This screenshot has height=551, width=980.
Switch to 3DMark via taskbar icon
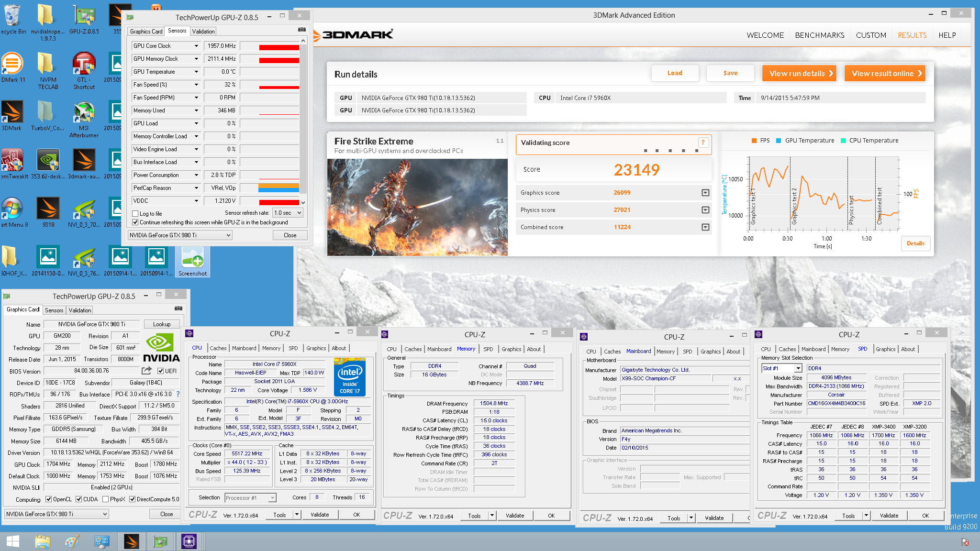click(x=131, y=541)
